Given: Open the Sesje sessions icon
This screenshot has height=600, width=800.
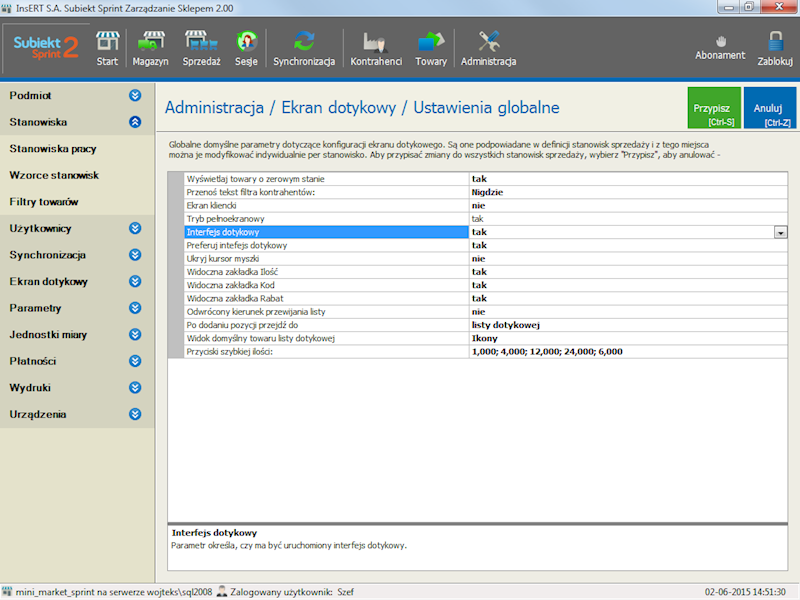Looking at the screenshot, I should 246,48.
